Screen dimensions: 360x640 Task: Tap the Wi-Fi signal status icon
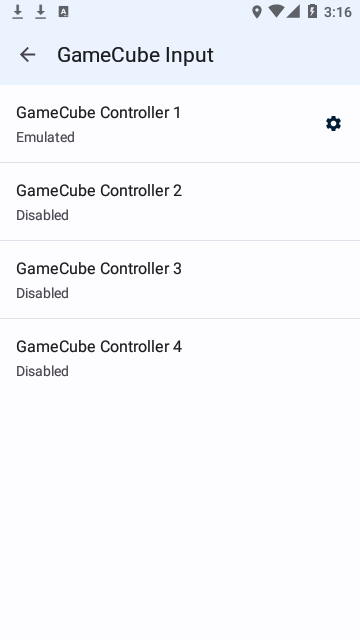tap(276, 11)
